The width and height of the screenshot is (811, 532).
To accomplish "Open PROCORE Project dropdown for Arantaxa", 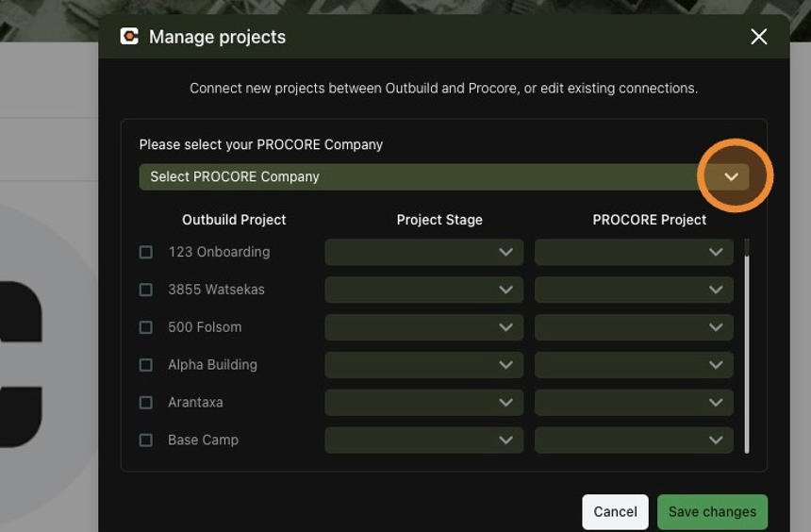I will [x=634, y=403].
